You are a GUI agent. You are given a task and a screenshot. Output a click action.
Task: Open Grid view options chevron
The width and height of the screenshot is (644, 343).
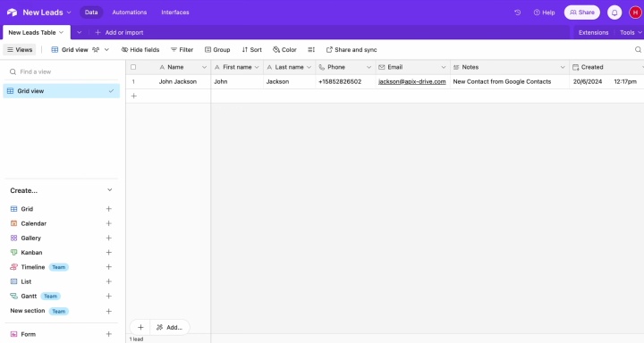106,50
